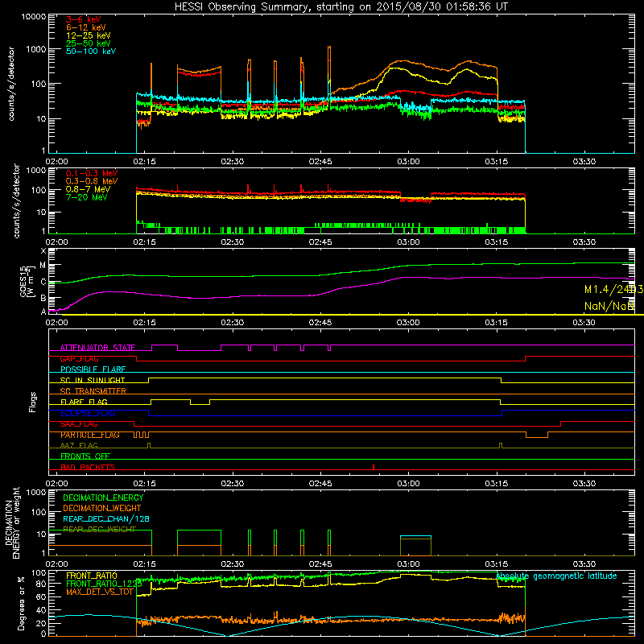
Task: Click the NaN/NaN annotation text
Action: [x=609, y=306]
